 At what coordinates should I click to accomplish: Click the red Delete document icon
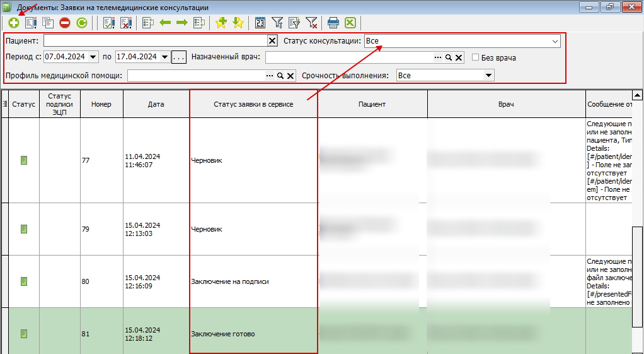click(x=65, y=23)
